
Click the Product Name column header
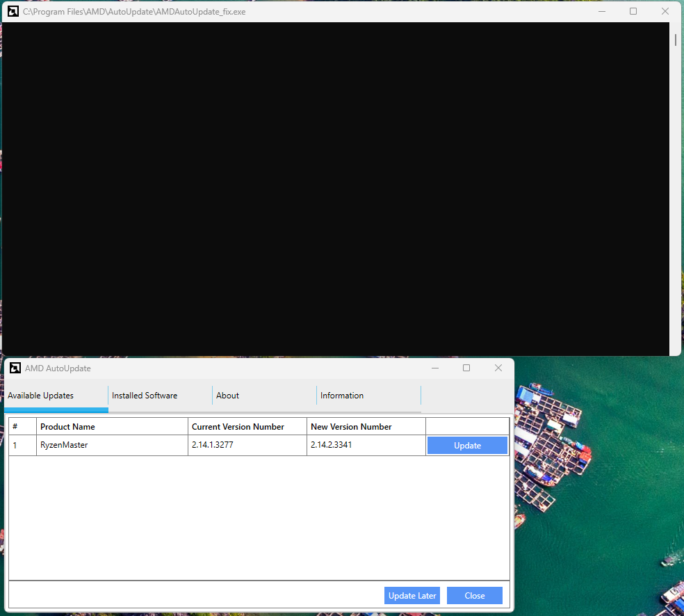(112, 427)
